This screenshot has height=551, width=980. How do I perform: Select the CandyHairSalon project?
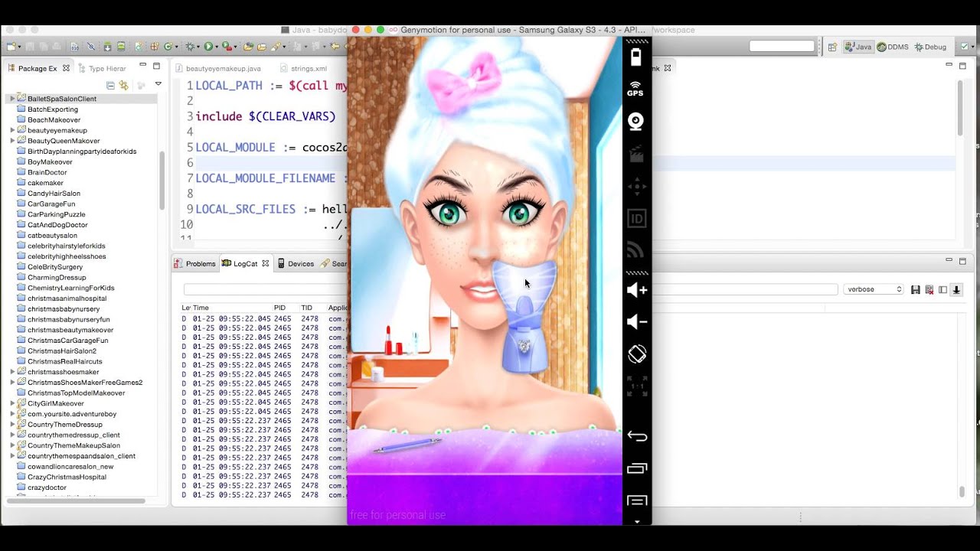click(x=54, y=194)
